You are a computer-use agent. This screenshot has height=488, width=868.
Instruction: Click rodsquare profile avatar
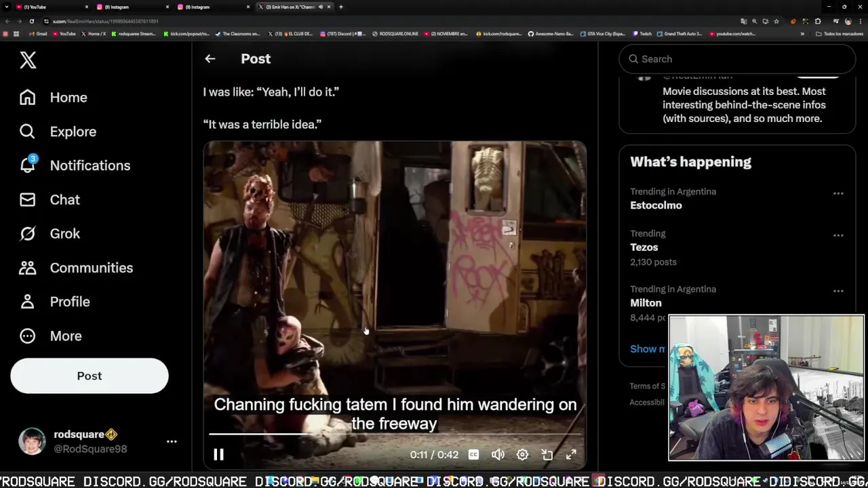tap(32, 441)
